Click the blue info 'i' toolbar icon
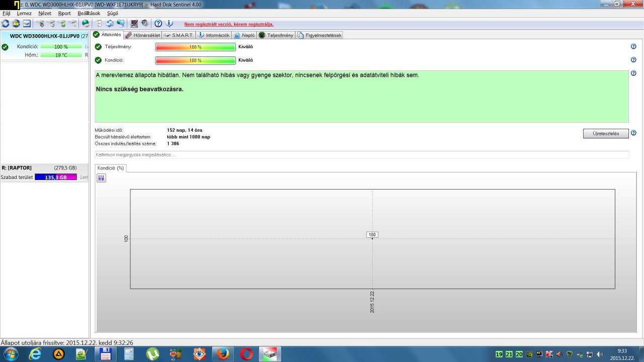This screenshot has height=362, width=644. 169,23
